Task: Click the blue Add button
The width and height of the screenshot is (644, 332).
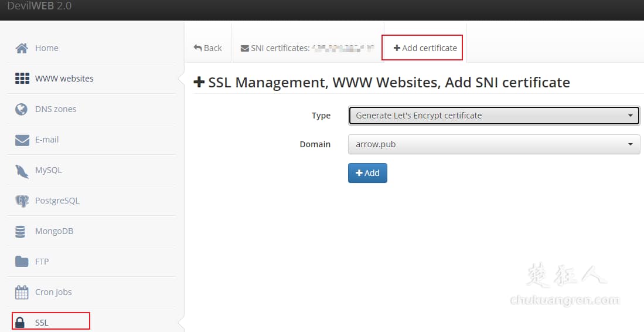Action: click(367, 173)
